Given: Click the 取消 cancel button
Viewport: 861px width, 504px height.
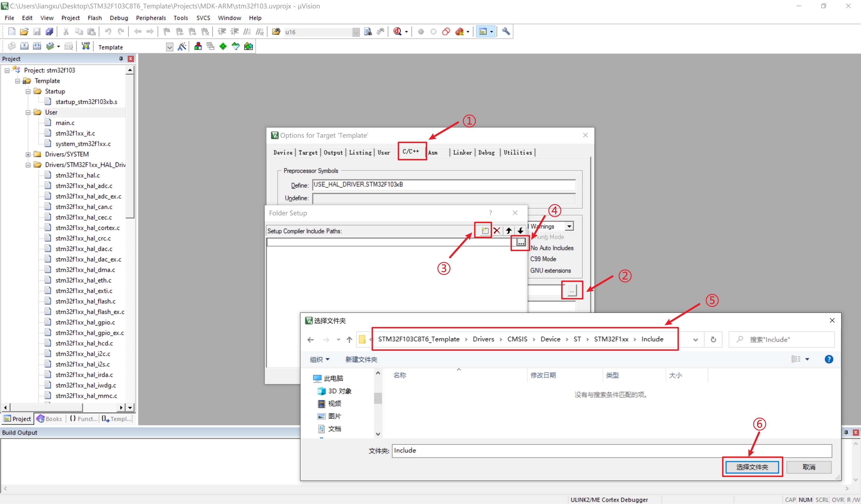Looking at the screenshot, I should [x=808, y=467].
